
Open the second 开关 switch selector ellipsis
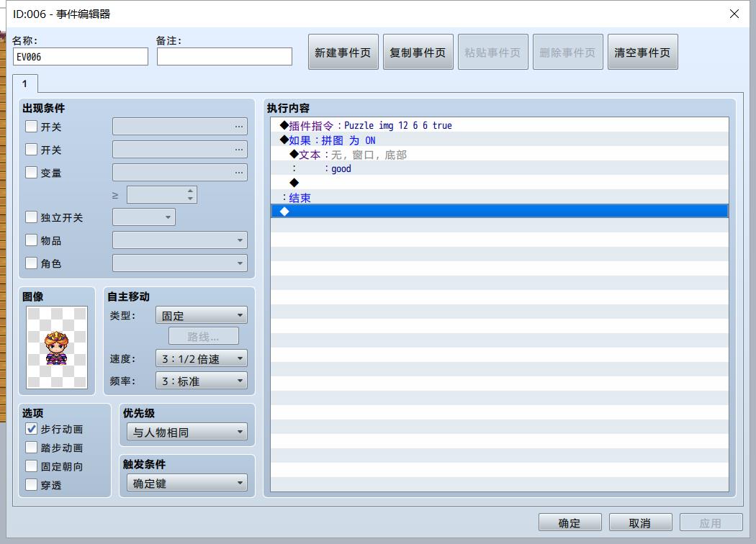(x=238, y=150)
